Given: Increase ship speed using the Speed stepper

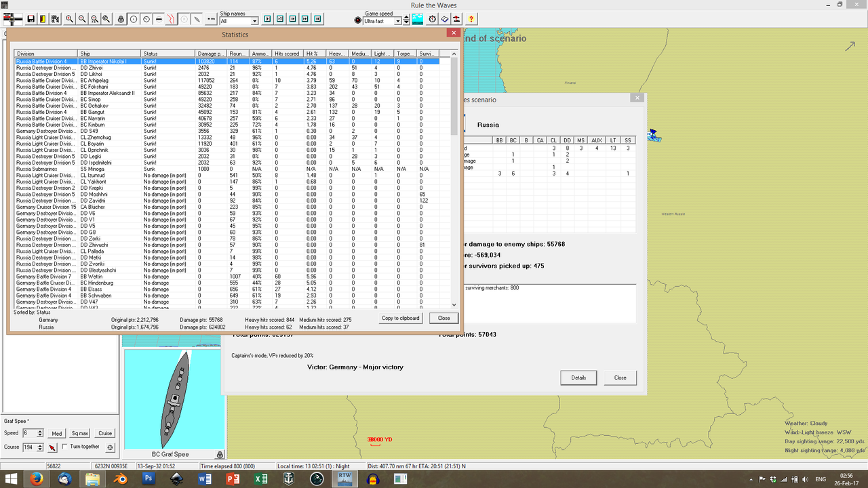Looking at the screenshot, I should (39, 430).
